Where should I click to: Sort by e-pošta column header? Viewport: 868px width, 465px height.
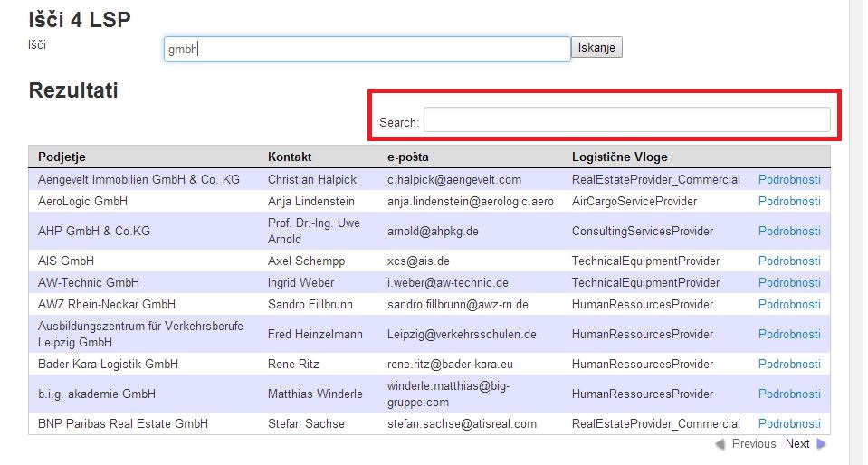click(408, 157)
